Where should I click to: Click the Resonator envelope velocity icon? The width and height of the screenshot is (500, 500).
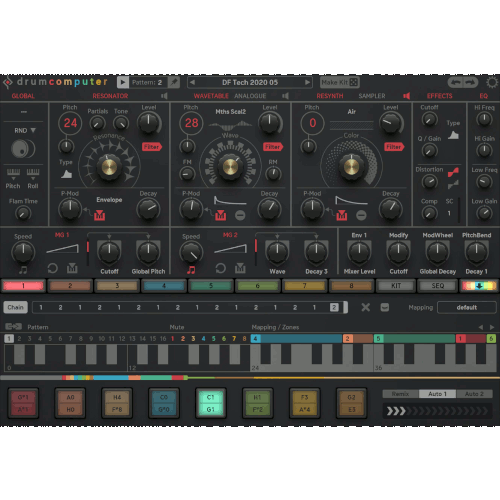99,215
